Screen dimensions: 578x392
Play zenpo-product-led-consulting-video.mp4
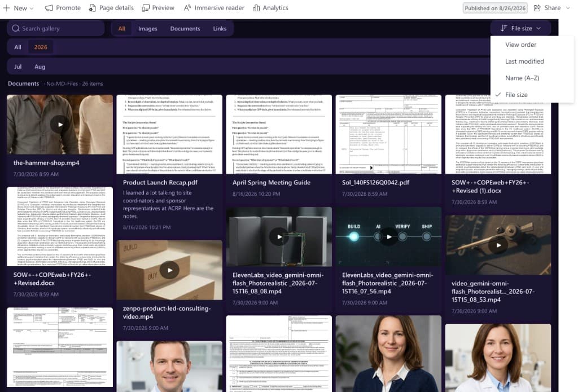point(169,270)
